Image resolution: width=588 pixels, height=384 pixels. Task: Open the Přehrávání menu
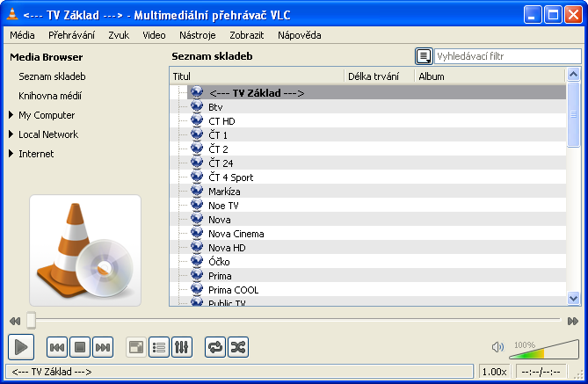point(71,35)
